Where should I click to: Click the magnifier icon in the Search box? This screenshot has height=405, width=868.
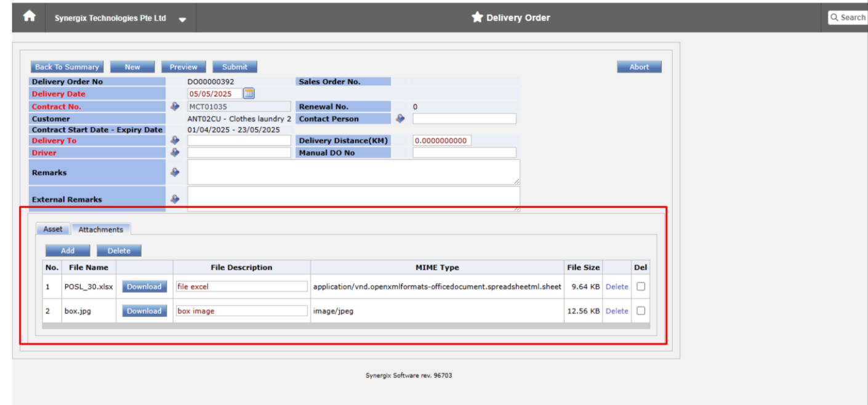(x=834, y=17)
